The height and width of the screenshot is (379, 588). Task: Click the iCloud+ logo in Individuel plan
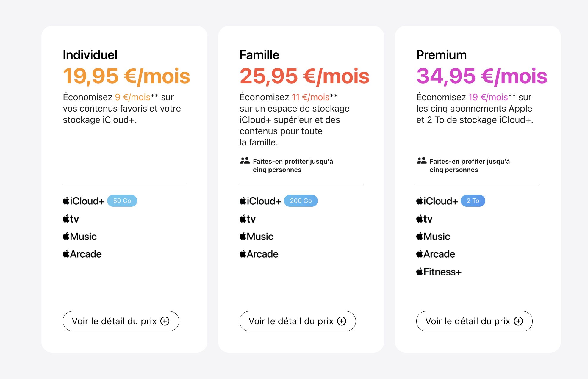point(84,201)
